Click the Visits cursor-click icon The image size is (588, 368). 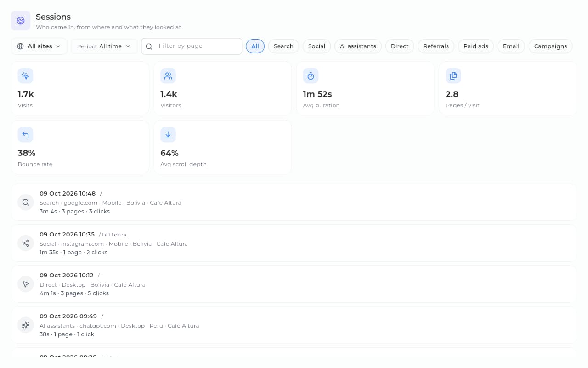(25, 76)
